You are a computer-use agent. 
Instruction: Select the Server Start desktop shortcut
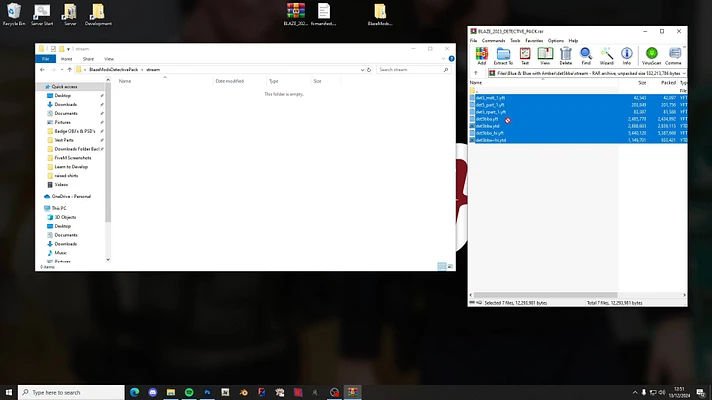coord(42,15)
